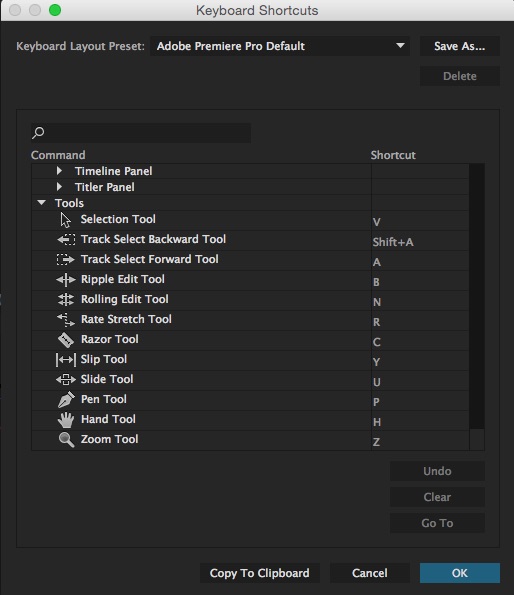Click the Delete preset button
Viewport: 514px width, 595px height.
click(x=459, y=76)
